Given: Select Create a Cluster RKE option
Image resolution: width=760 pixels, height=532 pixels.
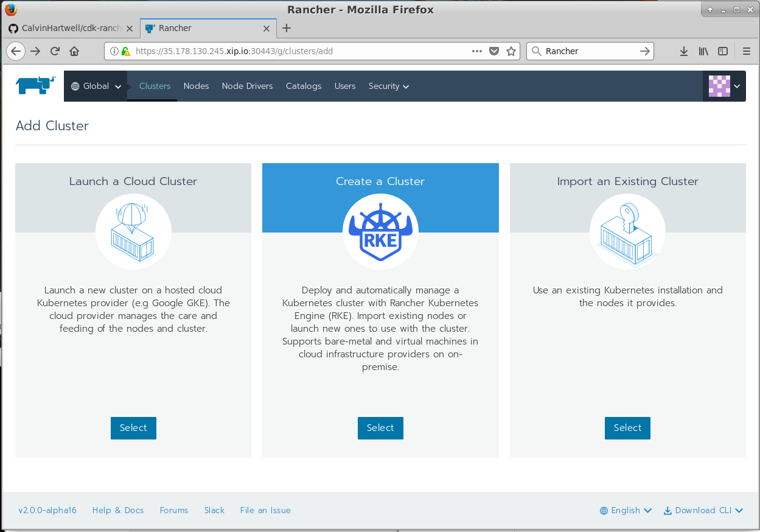Looking at the screenshot, I should click(380, 428).
